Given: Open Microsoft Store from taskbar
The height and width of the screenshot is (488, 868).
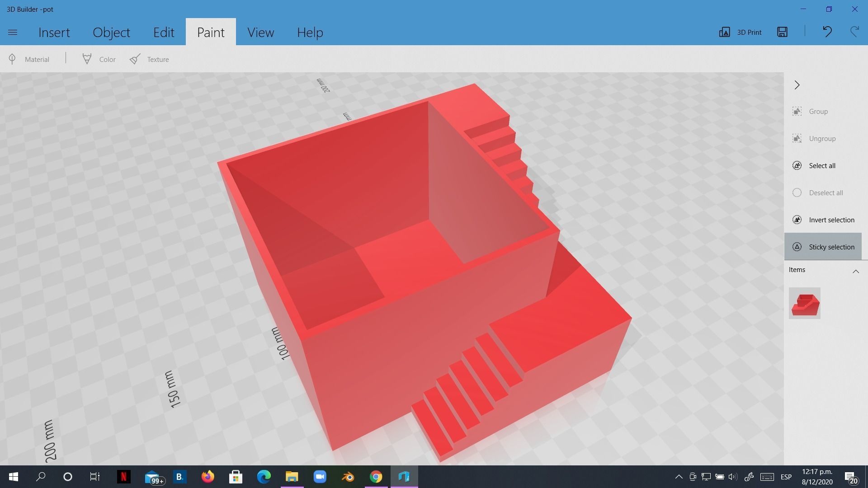Looking at the screenshot, I should pyautogui.click(x=236, y=477).
